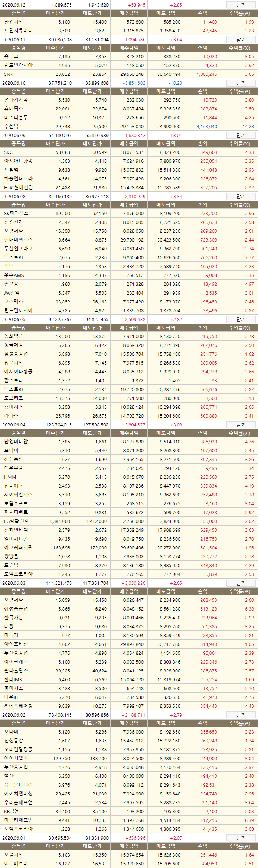Click the 동국제강 stock name
Screen dimensions: 258x868
pos(14,345)
